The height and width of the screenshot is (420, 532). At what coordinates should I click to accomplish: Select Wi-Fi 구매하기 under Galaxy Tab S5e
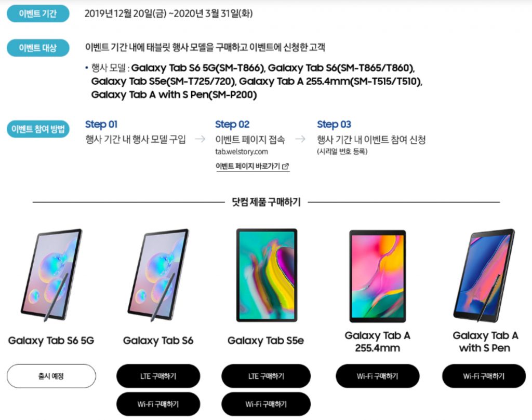tap(266, 404)
